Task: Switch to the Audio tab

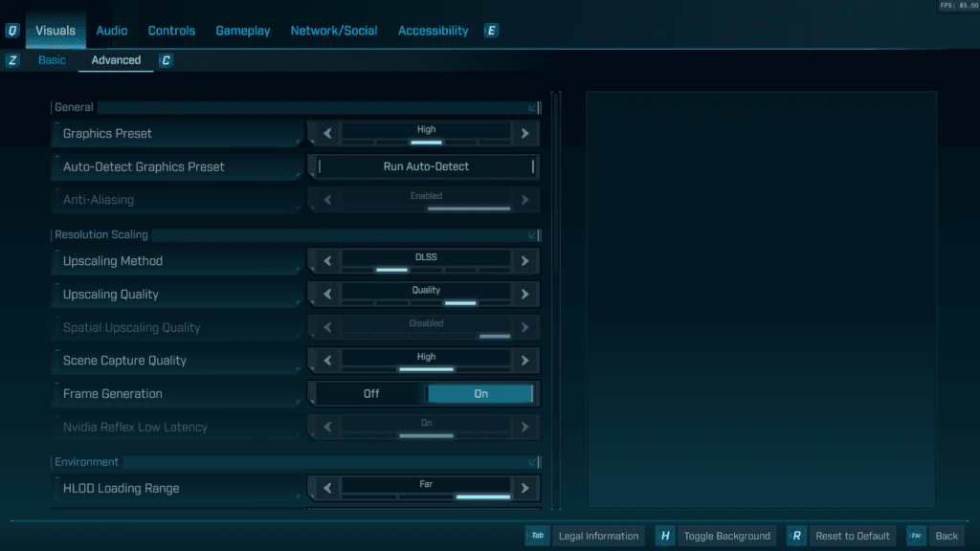Action: coord(111,30)
